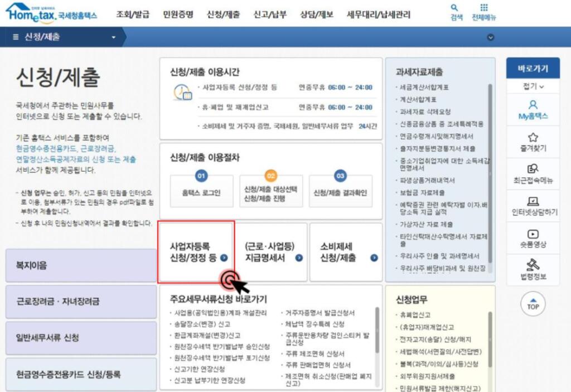Click the Hometax logo
Image resolution: width=571 pixels, height=392 pixels.
50,13
